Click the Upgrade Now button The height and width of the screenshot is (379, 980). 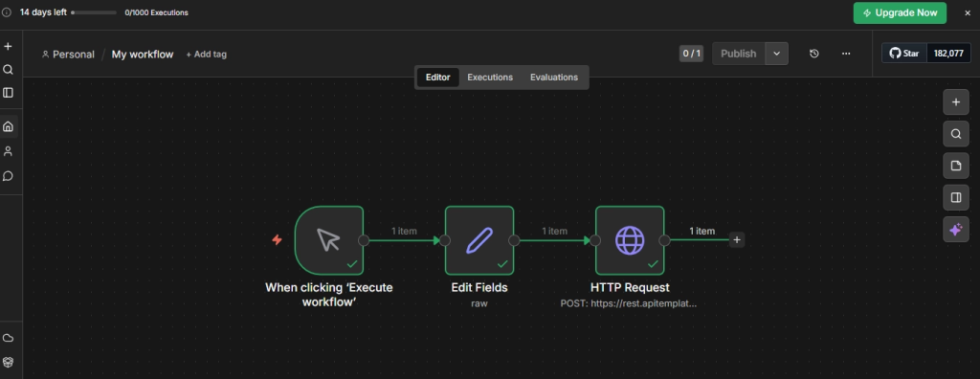click(x=900, y=12)
